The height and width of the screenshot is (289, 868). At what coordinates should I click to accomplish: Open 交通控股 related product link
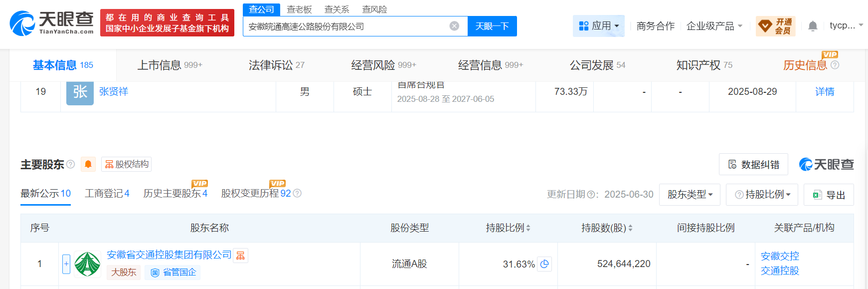pos(780,271)
